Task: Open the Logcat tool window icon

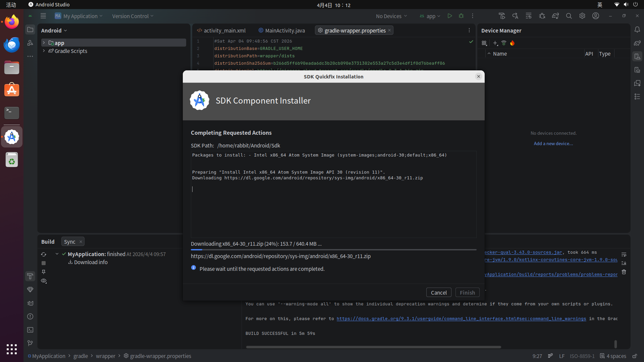Action: 30,303
